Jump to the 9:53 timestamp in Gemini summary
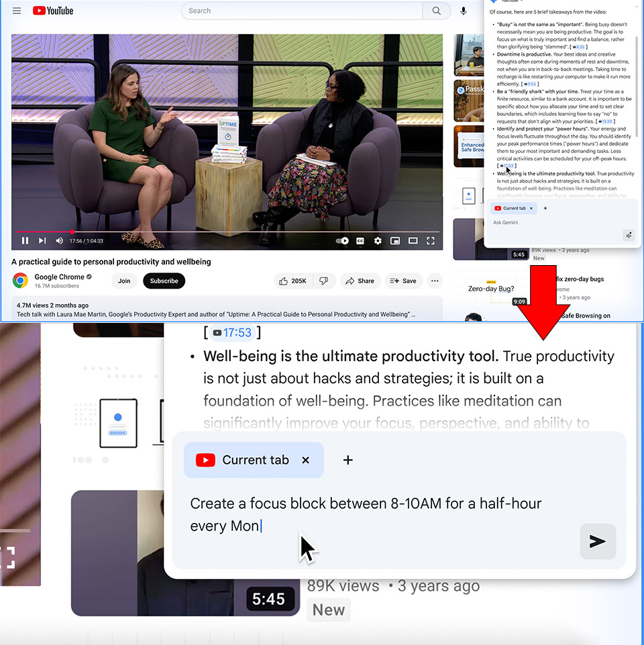 [x=530, y=84]
